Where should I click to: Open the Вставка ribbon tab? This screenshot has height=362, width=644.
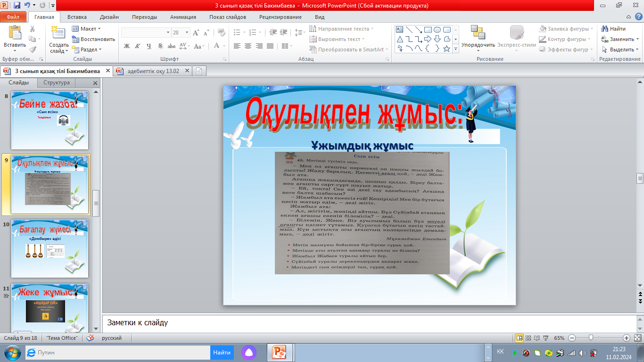pyautogui.click(x=77, y=17)
